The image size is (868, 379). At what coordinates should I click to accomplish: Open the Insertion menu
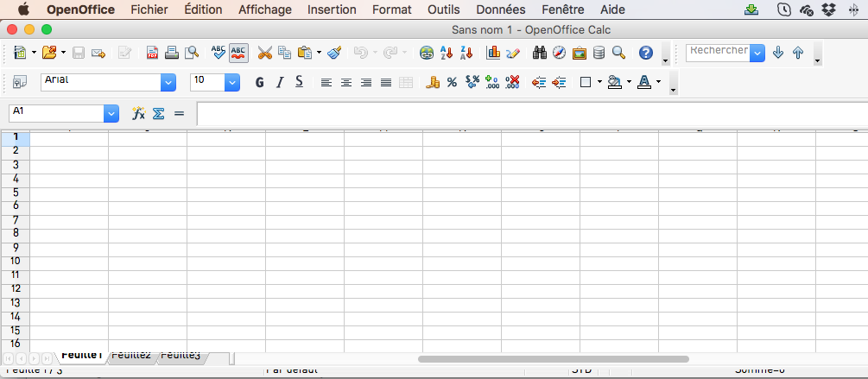tap(332, 9)
